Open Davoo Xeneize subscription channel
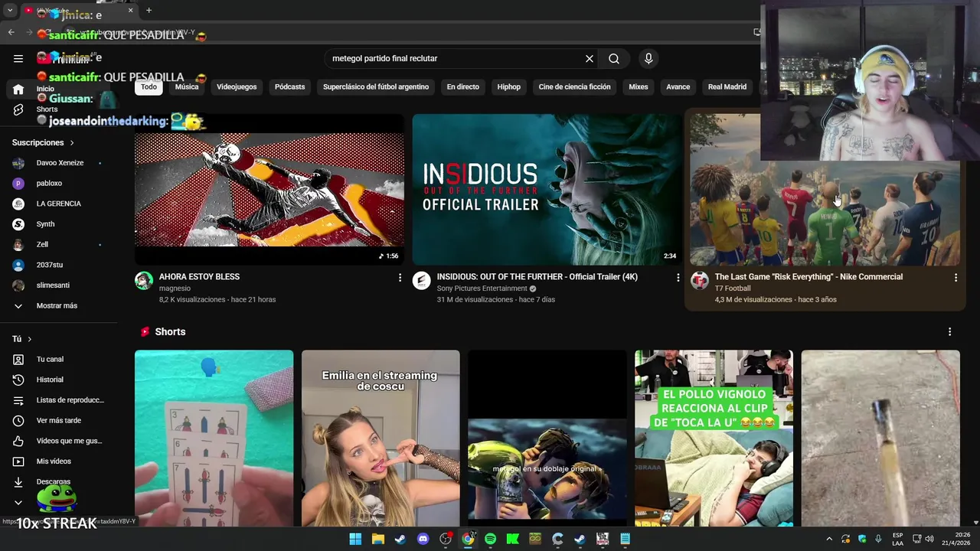The width and height of the screenshot is (980, 551). pyautogui.click(x=58, y=163)
